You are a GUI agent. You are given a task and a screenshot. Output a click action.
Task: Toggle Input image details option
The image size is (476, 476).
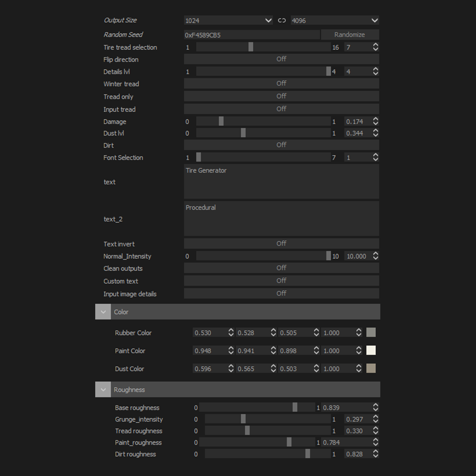point(281,293)
